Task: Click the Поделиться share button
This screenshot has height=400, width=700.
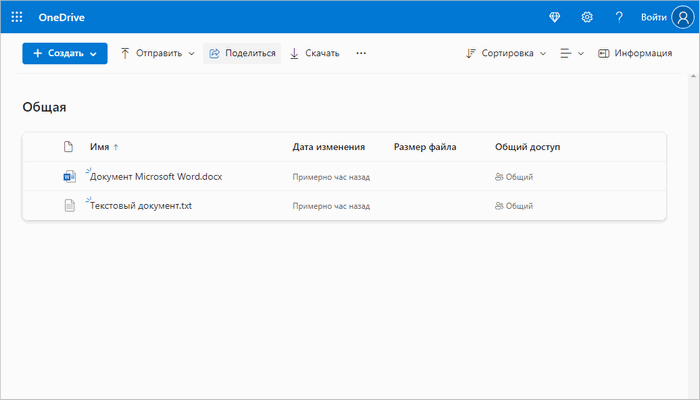Action: (242, 53)
